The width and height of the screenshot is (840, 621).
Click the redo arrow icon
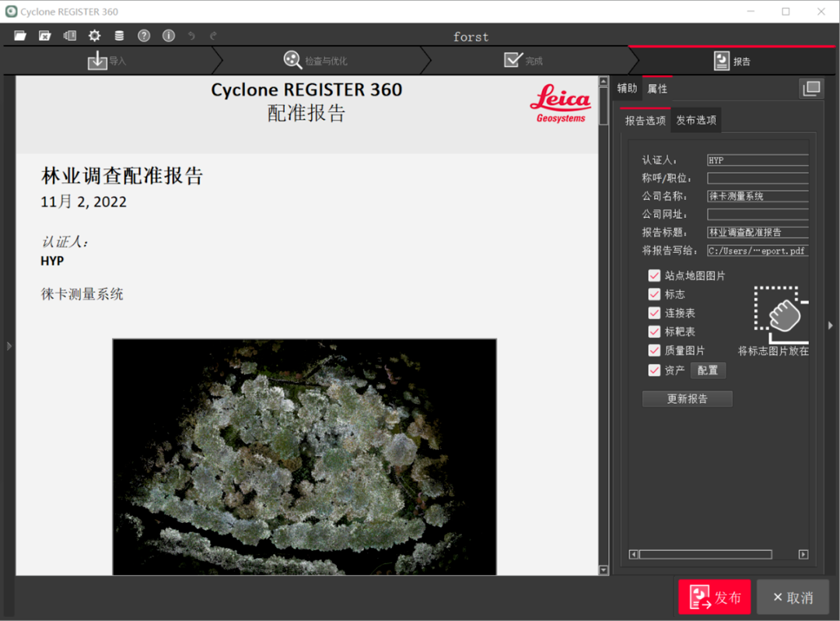(213, 36)
